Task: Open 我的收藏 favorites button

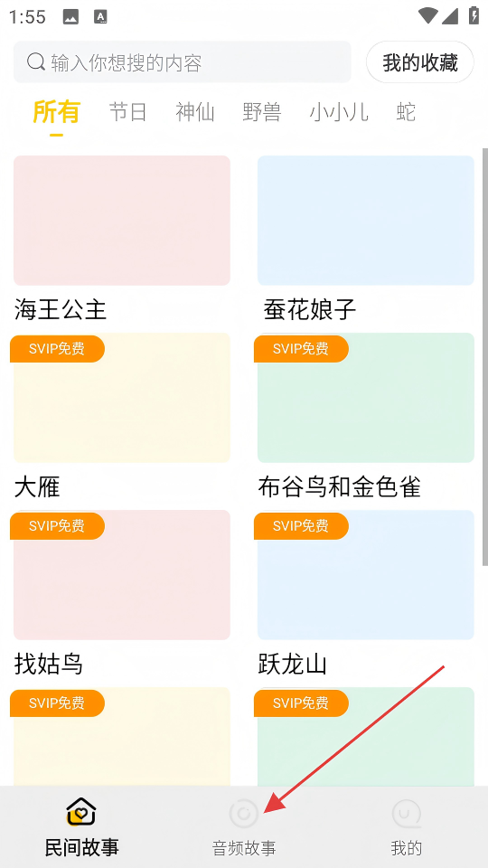Action: point(420,62)
